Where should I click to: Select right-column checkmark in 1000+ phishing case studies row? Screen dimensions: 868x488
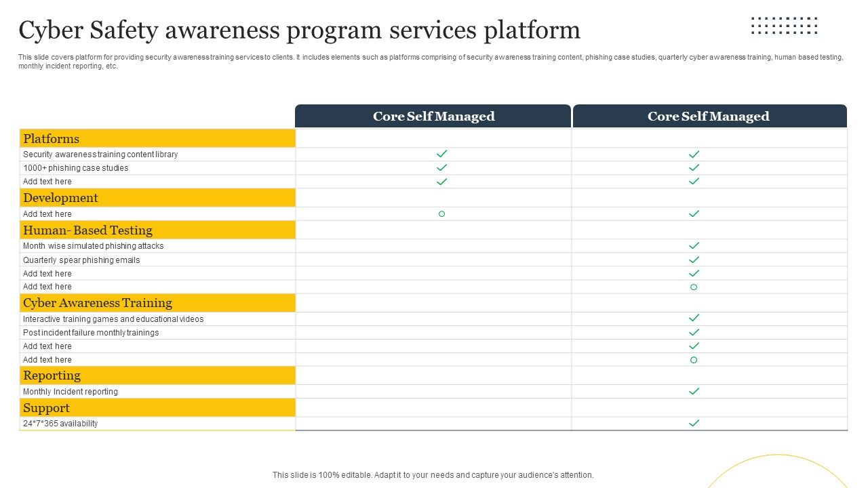click(x=694, y=167)
